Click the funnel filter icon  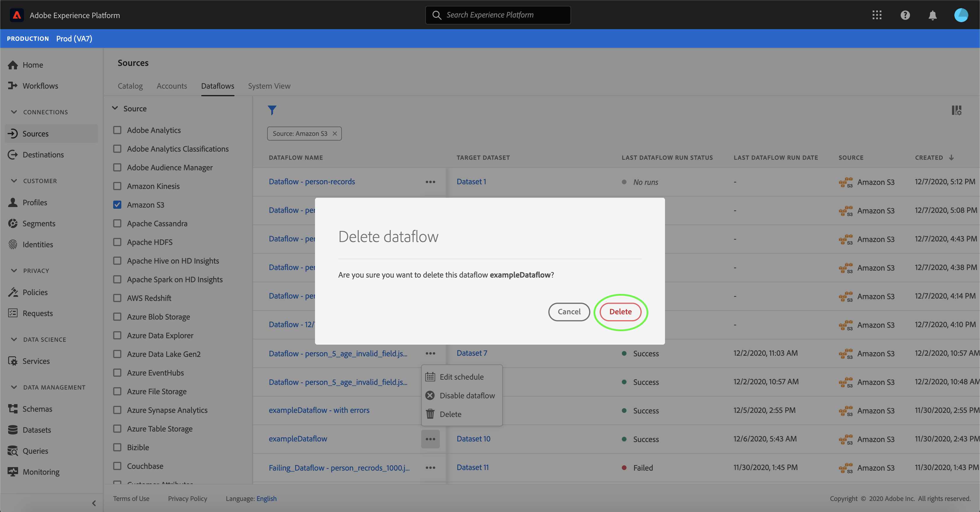(272, 110)
